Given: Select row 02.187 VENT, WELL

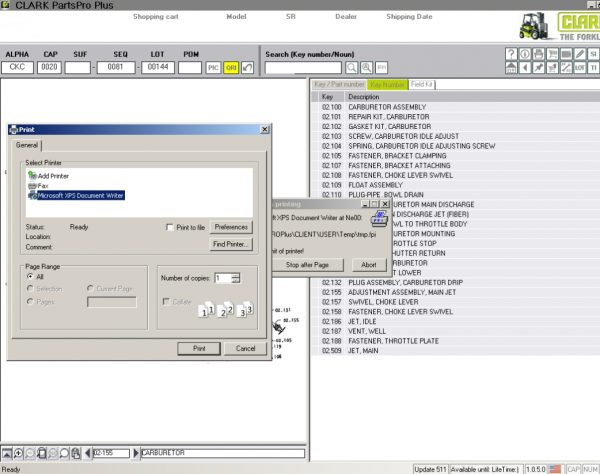Looking at the screenshot, I should pyautogui.click(x=455, y=331).
